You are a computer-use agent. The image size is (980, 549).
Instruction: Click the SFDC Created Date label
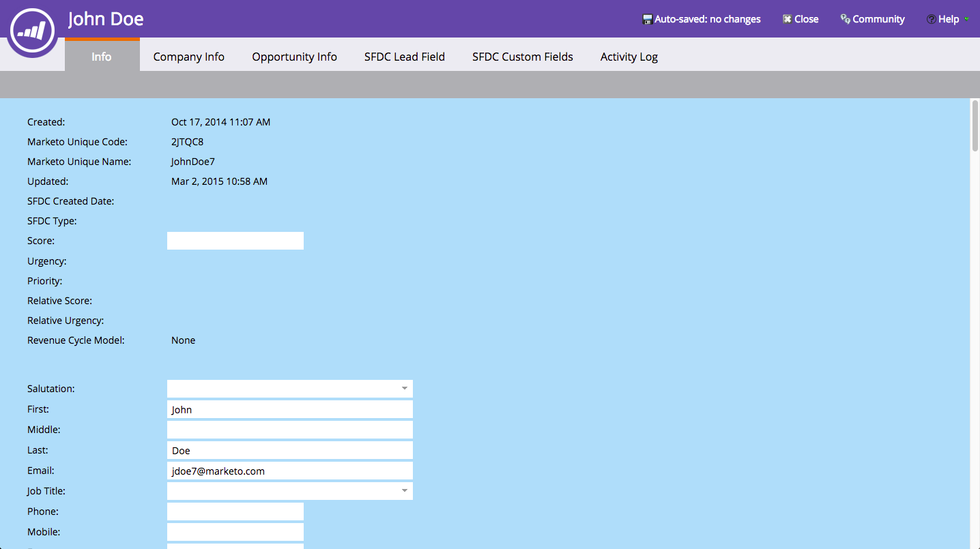[x=71, y=201]
